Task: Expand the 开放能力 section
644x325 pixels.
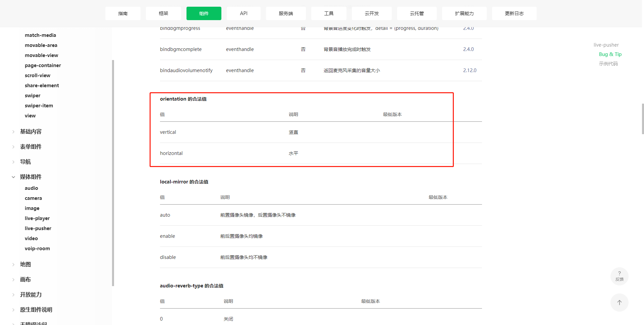Action: [31, 294]
